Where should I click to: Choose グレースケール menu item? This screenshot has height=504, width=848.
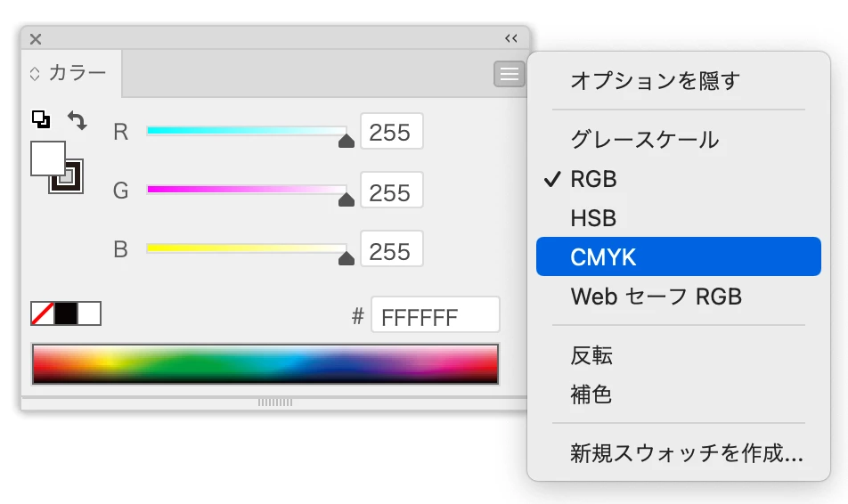click(678, 140)
